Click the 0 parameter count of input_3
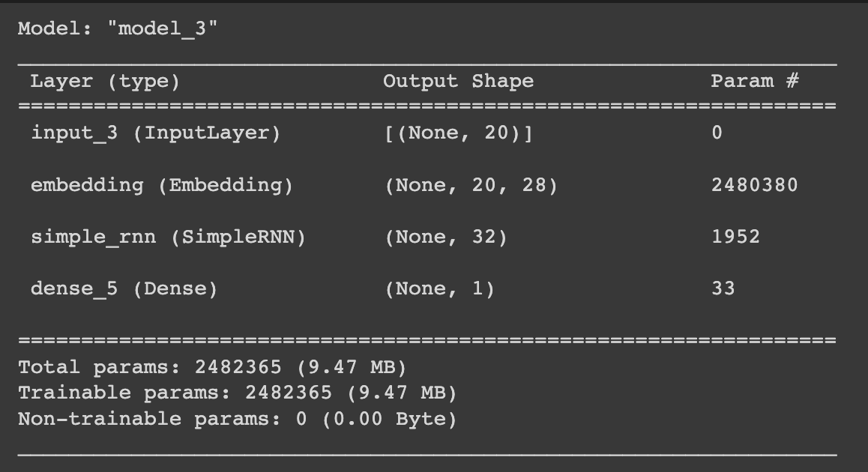Image resolution: width=868 pixels, height=472 pixels. click(x=717, y=133)
